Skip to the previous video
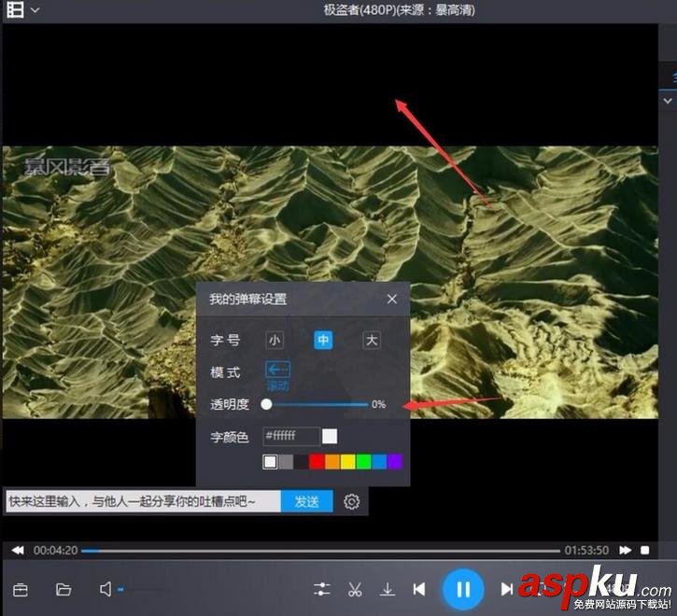Image resolution: width=677 pixels, height=616 pixels. click(419, 589)
